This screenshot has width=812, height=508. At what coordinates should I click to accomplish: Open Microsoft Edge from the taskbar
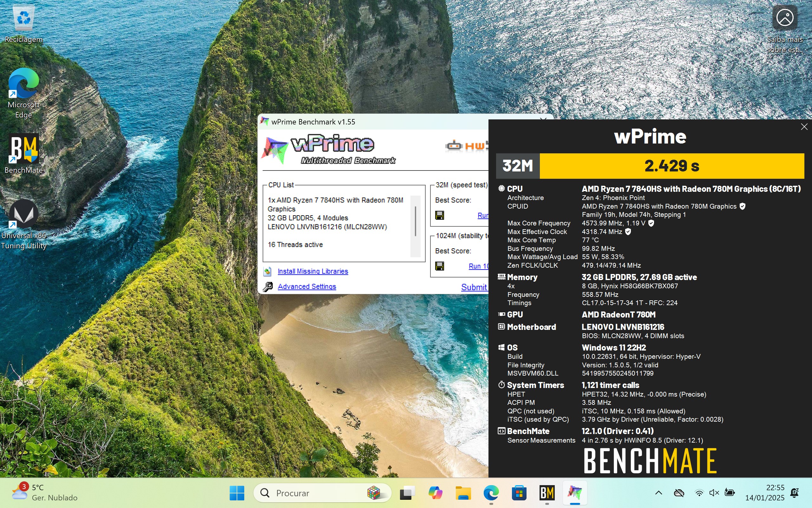491,493
